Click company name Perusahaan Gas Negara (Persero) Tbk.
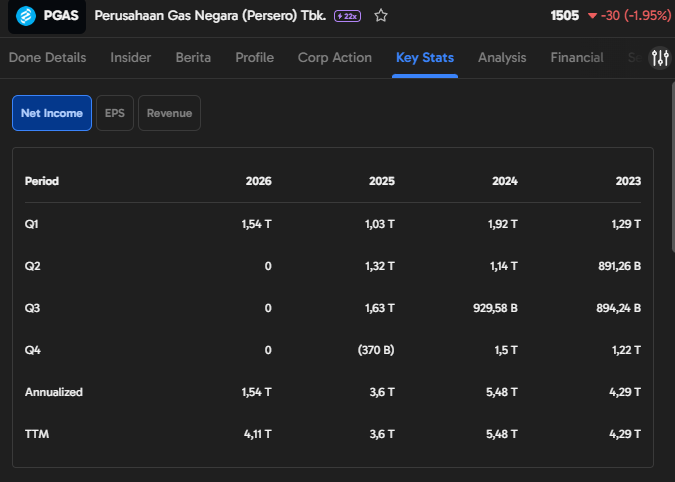Viewport: 675px width, 482px height. click(210, 16)
